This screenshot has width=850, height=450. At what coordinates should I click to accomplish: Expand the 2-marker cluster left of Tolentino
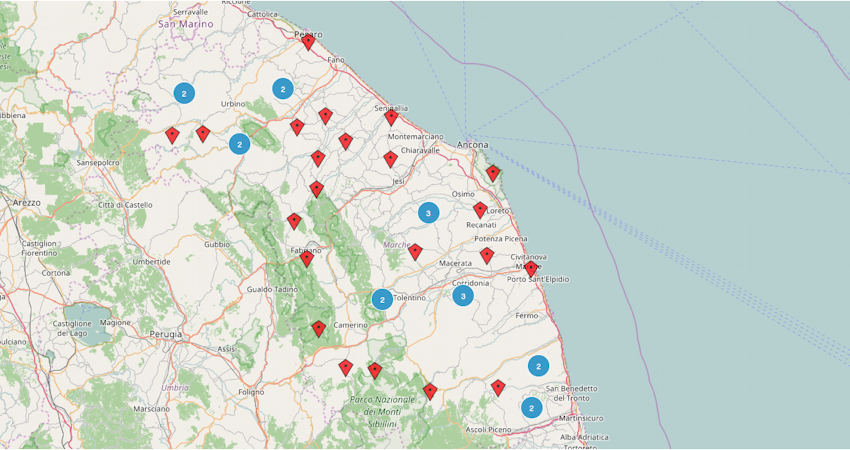coord(382,299)
